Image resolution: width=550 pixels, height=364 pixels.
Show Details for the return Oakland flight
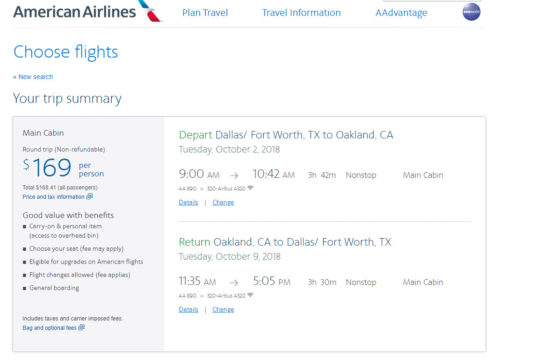click(x=188, y=309)
